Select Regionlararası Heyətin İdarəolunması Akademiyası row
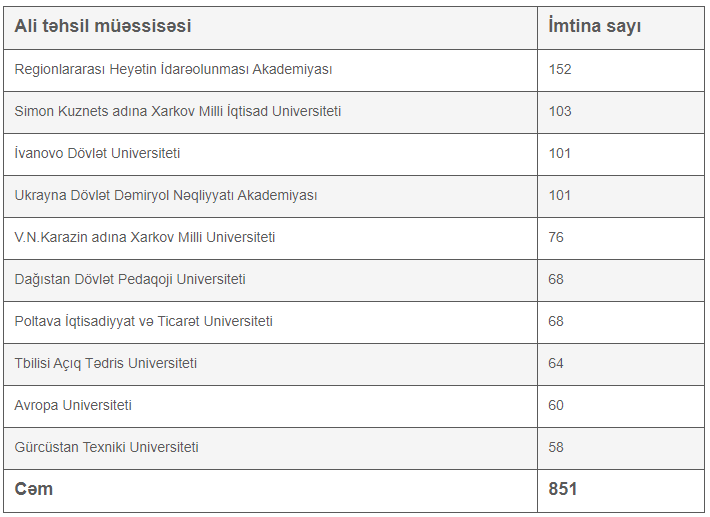 point(354,70)
